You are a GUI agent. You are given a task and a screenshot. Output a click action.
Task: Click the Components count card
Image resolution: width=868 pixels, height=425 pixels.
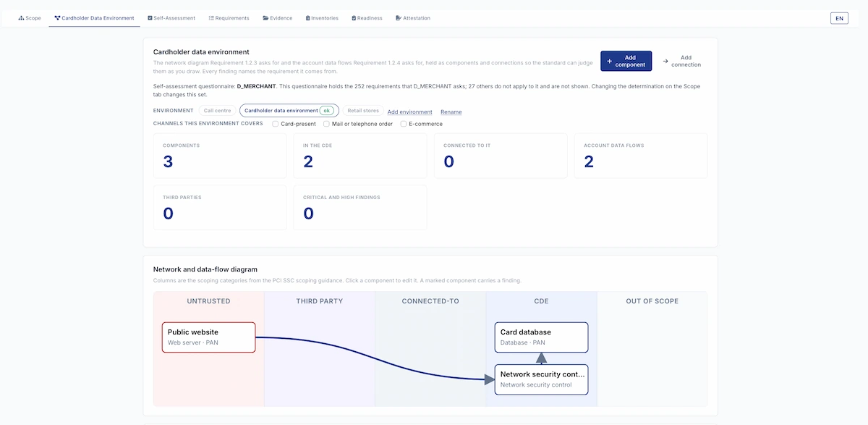click(220, 156)
